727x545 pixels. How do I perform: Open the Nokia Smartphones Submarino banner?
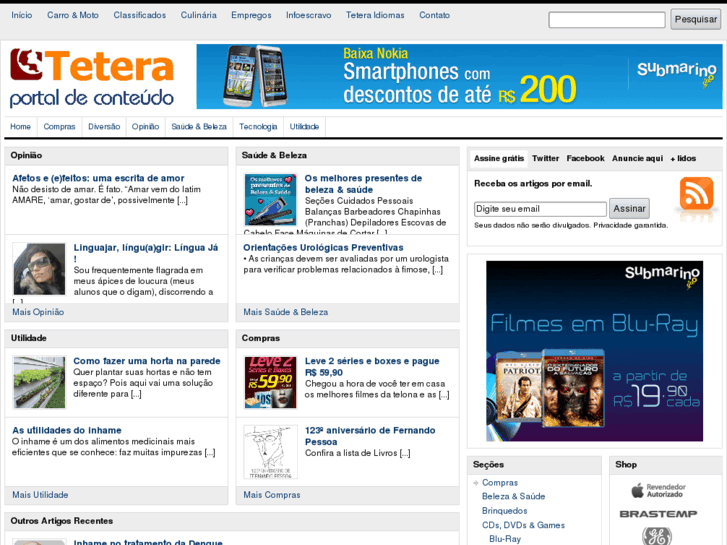(459, 77)
